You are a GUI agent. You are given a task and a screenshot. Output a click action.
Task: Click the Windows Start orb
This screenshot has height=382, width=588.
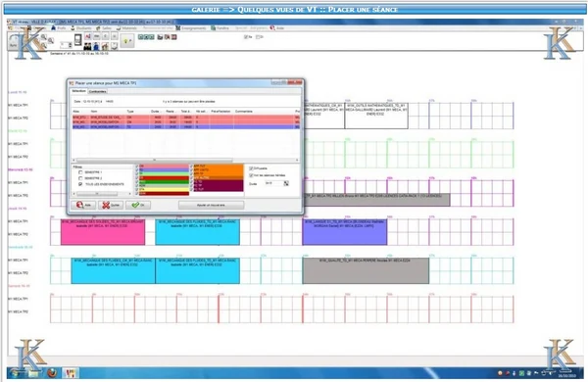pos(16,372)
